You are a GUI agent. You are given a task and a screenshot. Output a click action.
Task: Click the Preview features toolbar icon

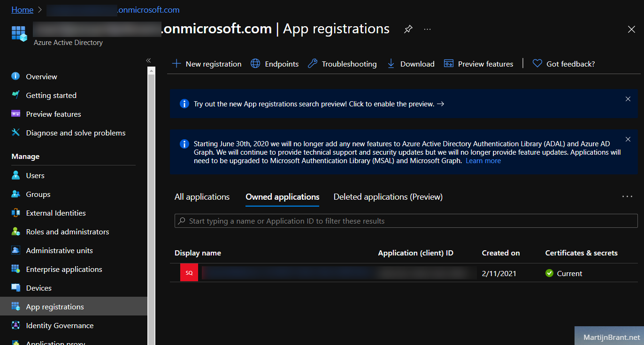(449, 64)
